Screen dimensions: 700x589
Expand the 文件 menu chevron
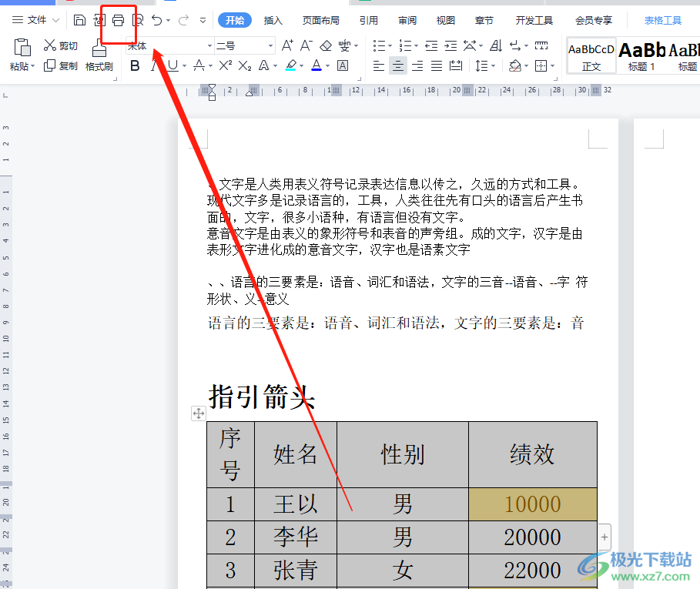(x=55, y=20)
